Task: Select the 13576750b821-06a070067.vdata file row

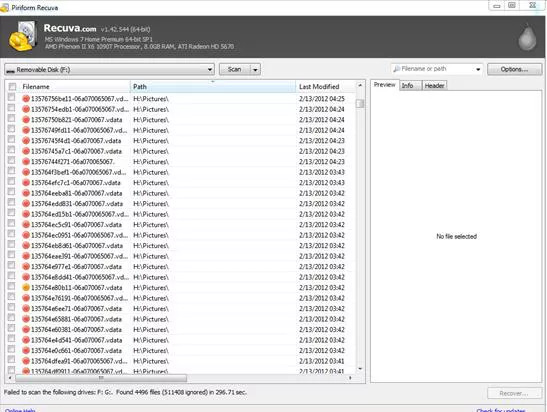Action: (181, 120)
